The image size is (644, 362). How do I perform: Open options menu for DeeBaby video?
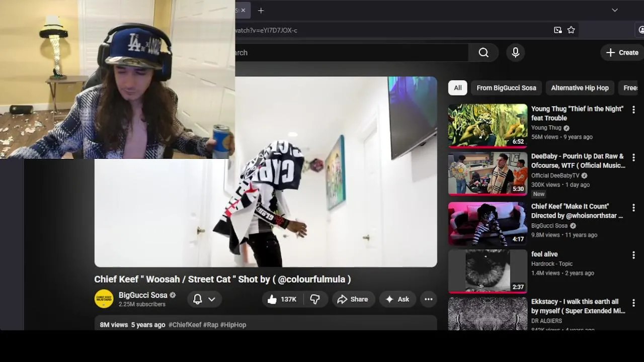point(633,157)
